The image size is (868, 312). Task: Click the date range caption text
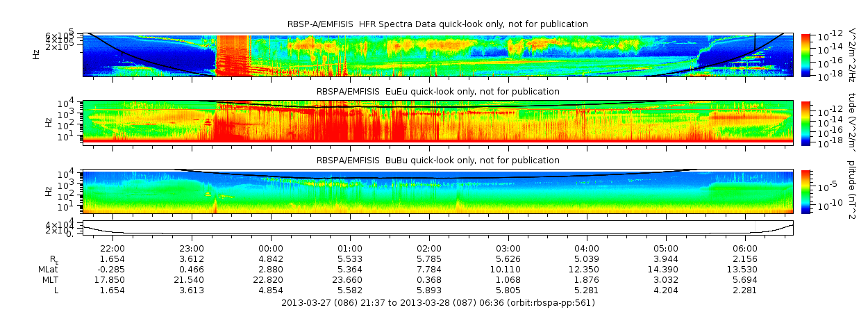[438, 303]
